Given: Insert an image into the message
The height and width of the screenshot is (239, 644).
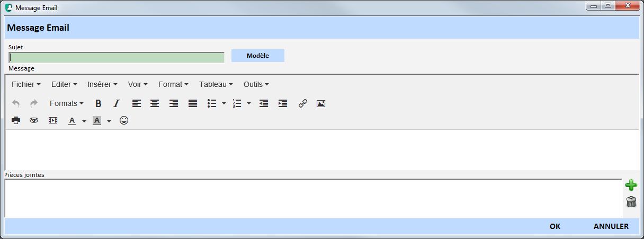Looking at the screenshot, I should point(321,103).
